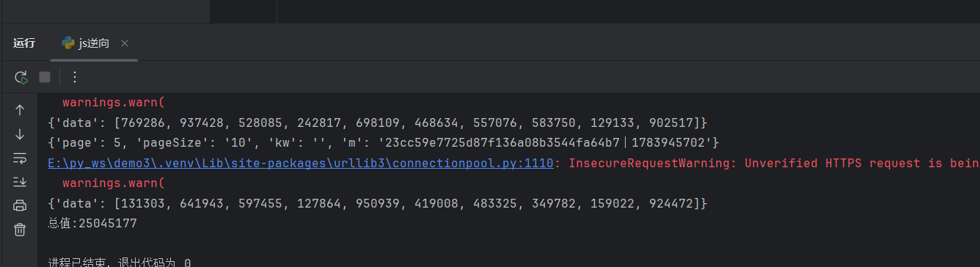Click the stop process square icon
Screen dimensions: 980x267
45,77
